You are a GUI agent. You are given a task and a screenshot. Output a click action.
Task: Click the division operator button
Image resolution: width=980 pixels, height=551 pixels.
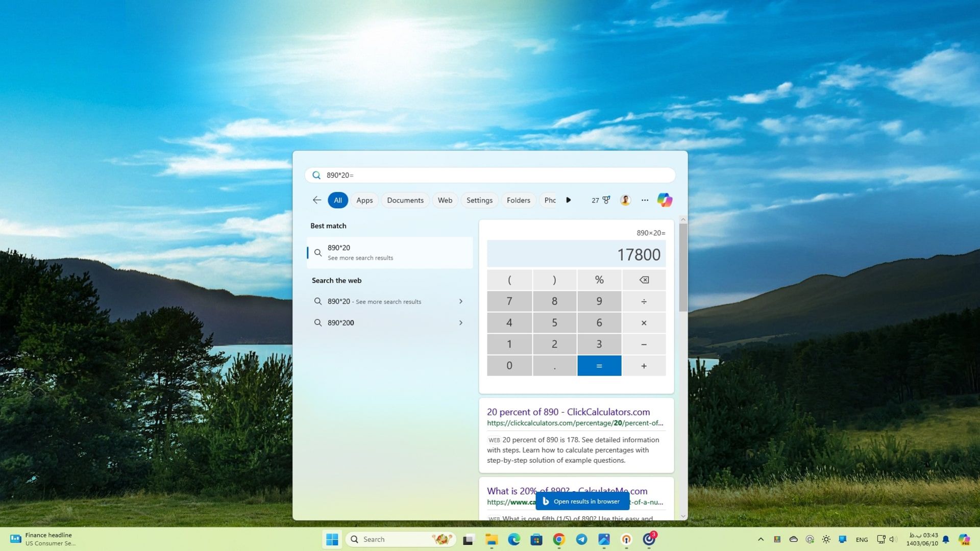(643, 300)
